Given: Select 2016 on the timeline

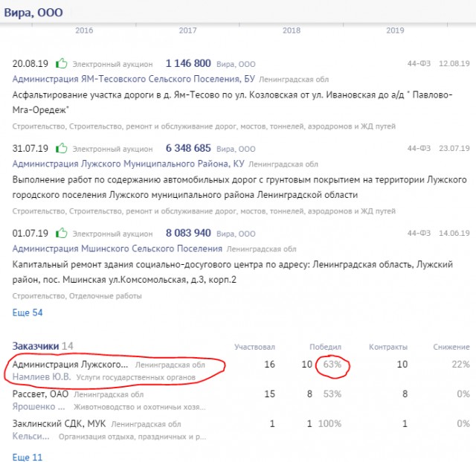Looking at the screenshot, I should 84,31.
